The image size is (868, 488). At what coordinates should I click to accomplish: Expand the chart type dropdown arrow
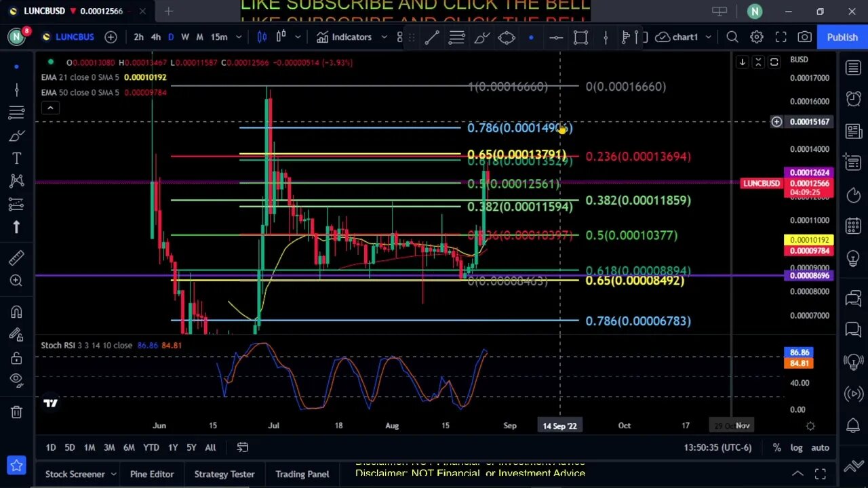pos(299,37)
